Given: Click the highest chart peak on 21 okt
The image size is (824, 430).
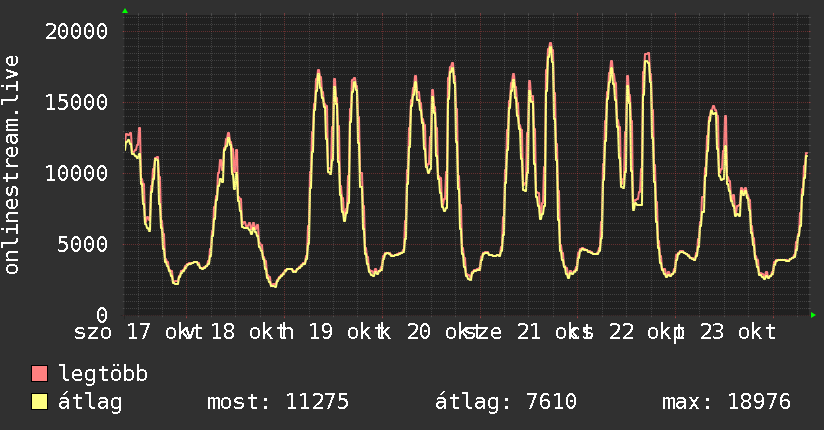Looking at the screenshot, I should pyautogui.click(x=550, y=44).
